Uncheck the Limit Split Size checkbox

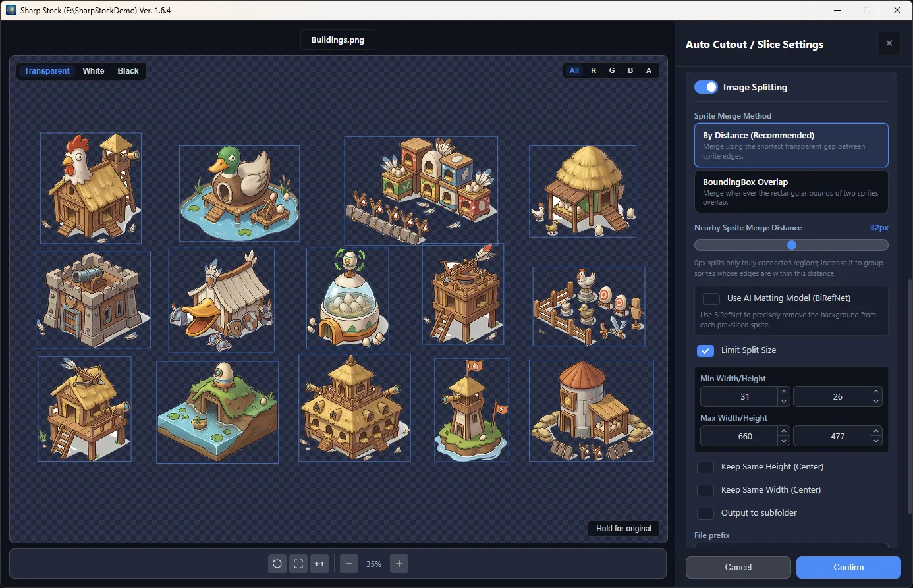click(x=705, y=350)
